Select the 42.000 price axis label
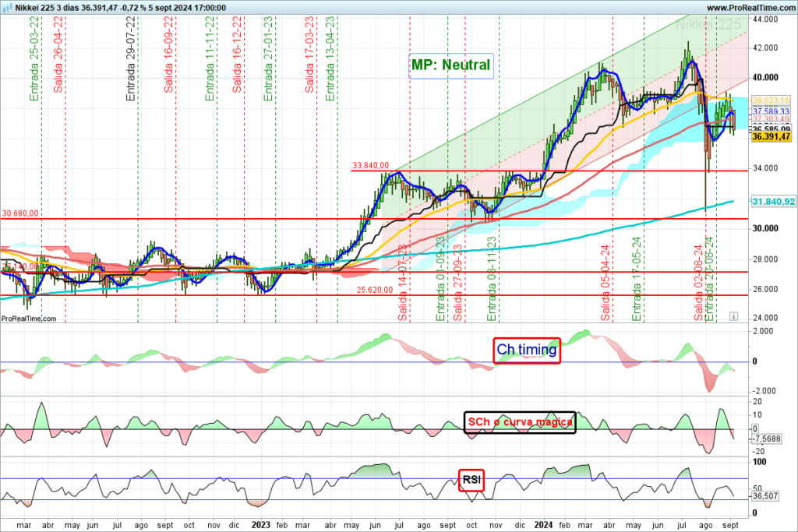The width and height of the screenshot is (798, 532). (x=765, y=48)
